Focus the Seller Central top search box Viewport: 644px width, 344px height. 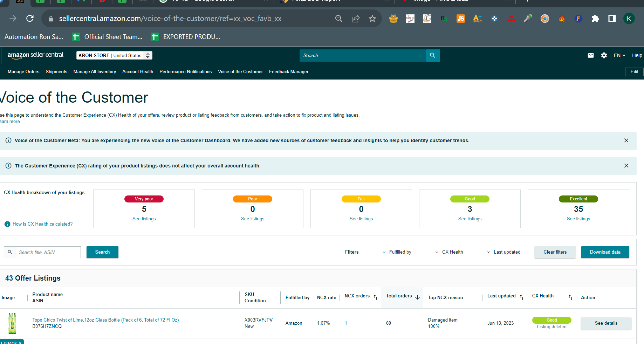(x=363, y=55)
